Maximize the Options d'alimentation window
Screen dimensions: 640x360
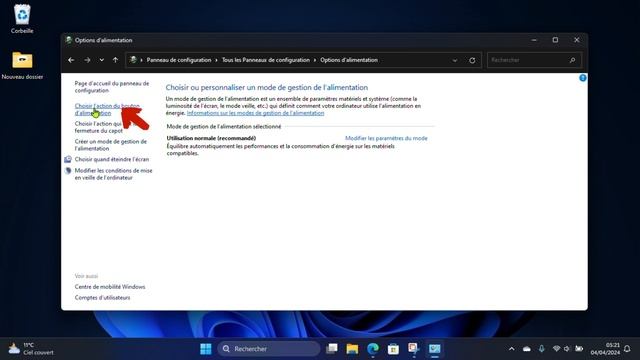click(x=555, y=40)
